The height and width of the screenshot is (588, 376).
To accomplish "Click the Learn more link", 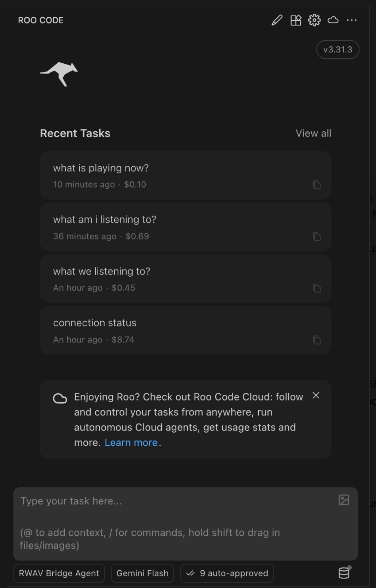I will [x=131, y=442].
